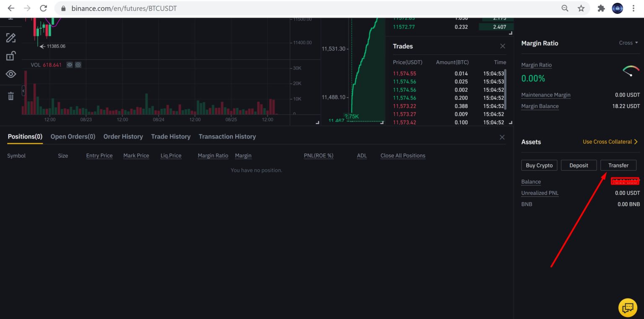This screenshot has width=644, height=319.
Task: Open Use Cross Collateral link
Action: [610, 141]
